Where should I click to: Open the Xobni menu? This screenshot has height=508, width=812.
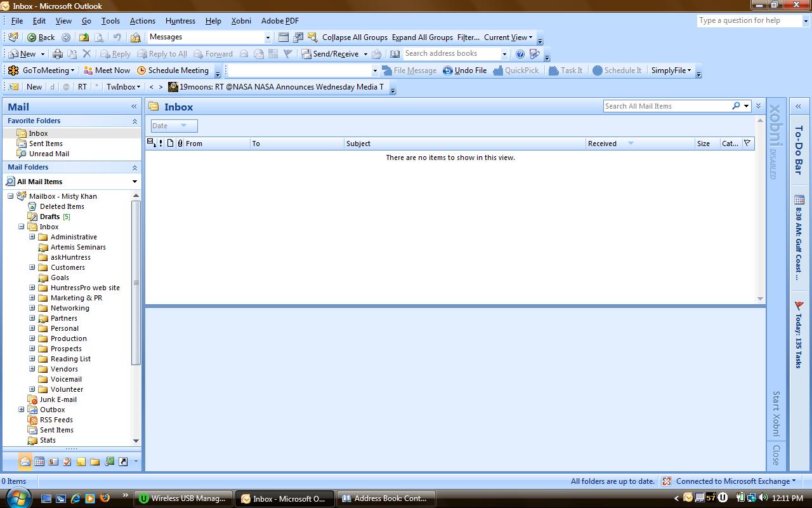pos(241,20)
